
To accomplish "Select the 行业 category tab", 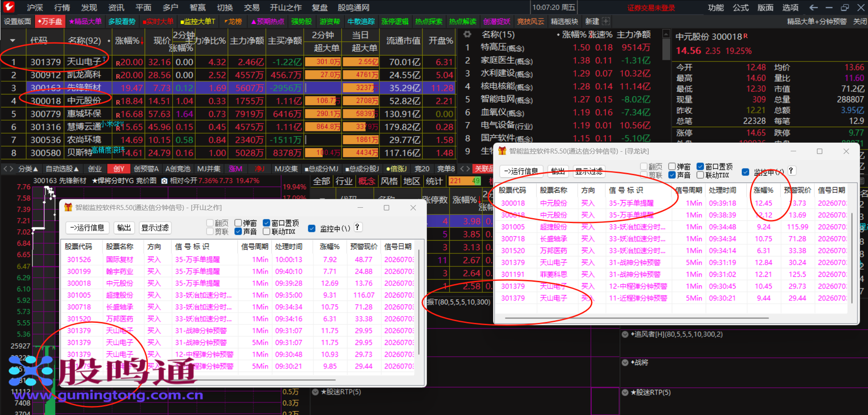I will tap(344, 181).
